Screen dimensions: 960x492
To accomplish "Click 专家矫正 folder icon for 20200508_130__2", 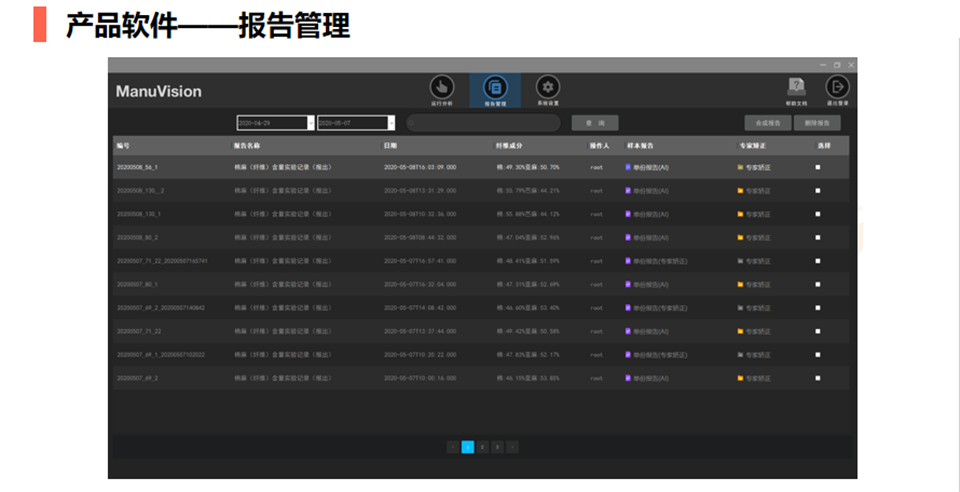I will (740, 190).
